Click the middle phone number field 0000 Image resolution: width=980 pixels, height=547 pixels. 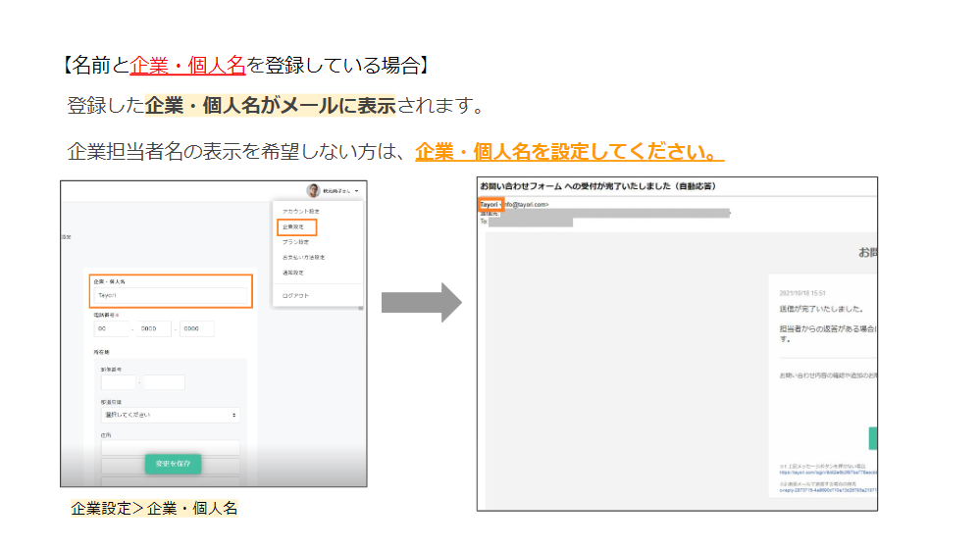[x=154, y=328]
